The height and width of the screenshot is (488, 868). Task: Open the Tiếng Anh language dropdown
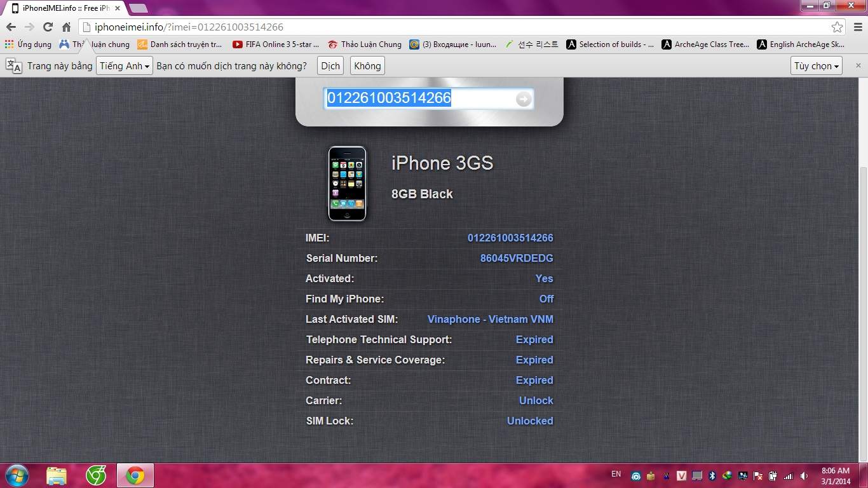(x=125, y=65)
